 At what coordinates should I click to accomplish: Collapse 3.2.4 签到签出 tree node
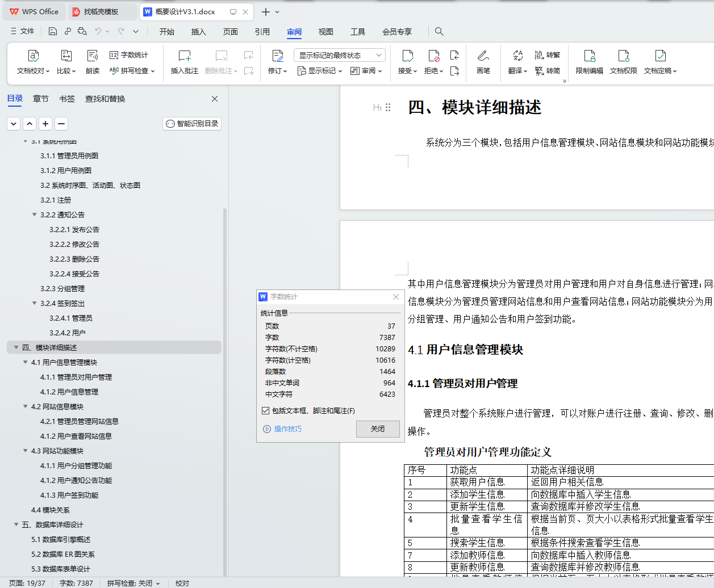(35, 303)
